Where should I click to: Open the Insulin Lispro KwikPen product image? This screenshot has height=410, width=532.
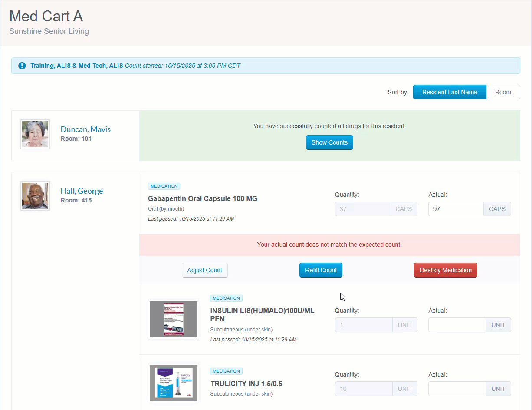click(174, 319)
